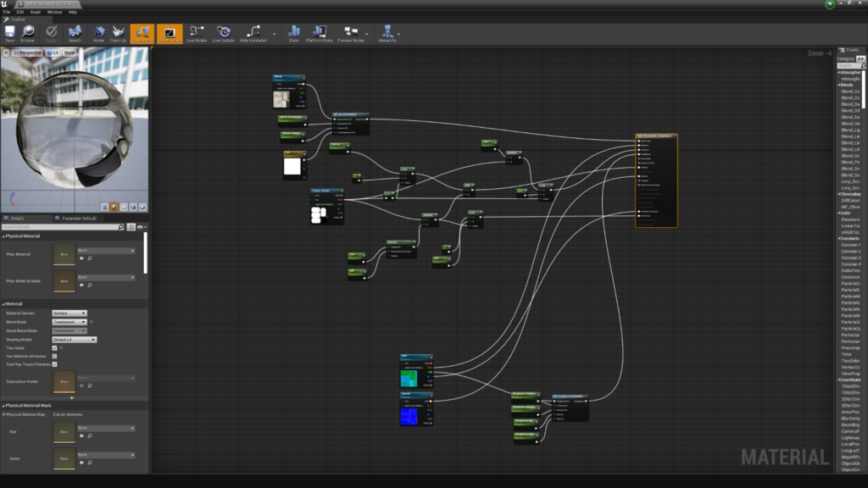
Task: Open the Blend Mode dropdown
Action: tap(70, 322)
